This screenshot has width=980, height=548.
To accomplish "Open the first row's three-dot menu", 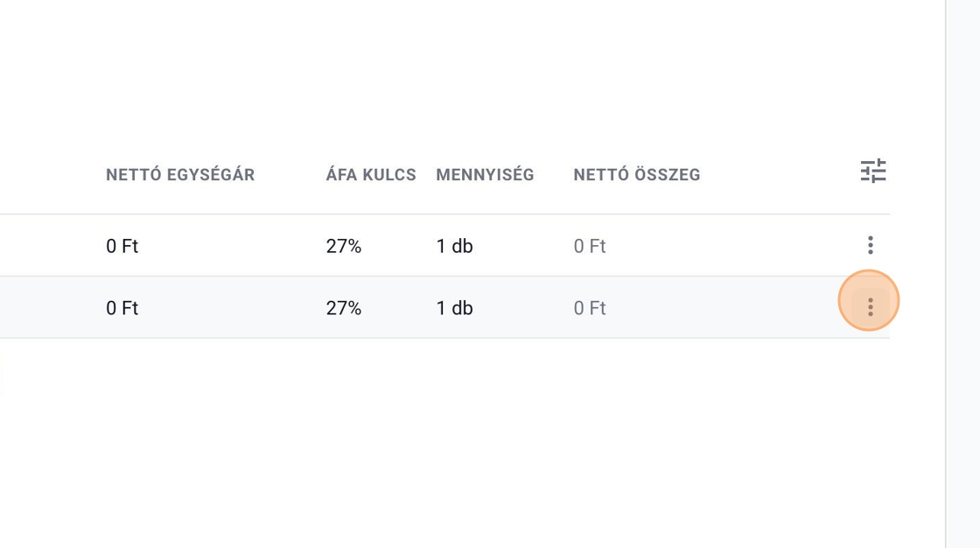I will (x=870, y=245).
